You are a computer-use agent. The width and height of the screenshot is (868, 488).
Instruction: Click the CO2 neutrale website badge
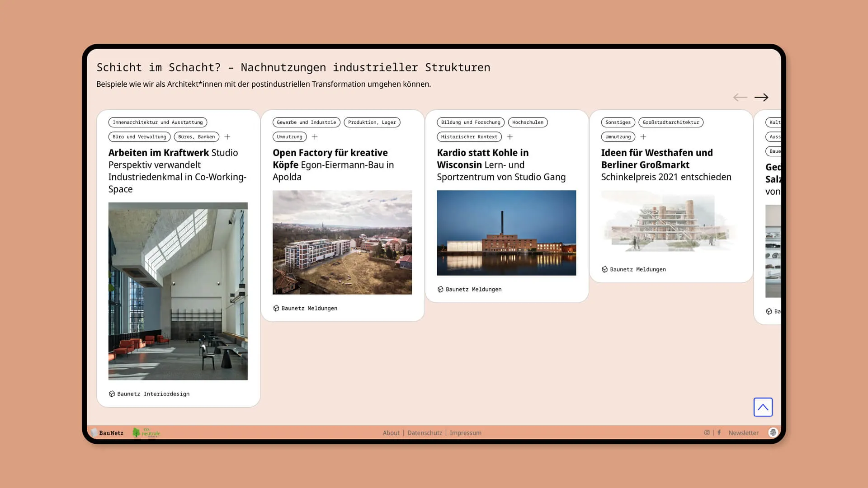146,432
